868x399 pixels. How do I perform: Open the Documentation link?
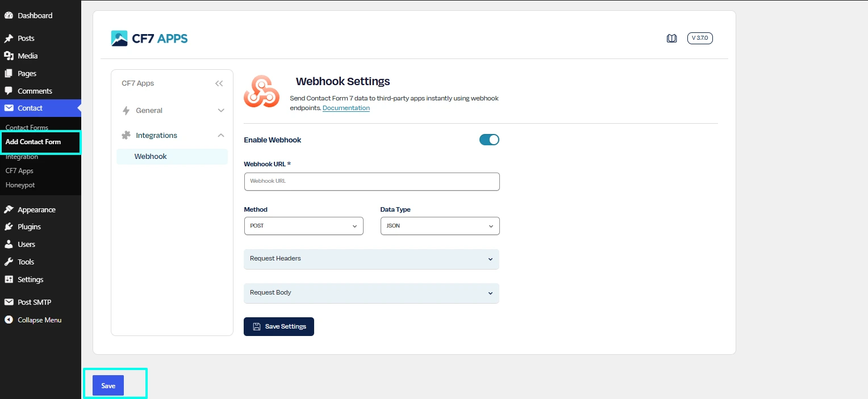[x=346, y=108]
